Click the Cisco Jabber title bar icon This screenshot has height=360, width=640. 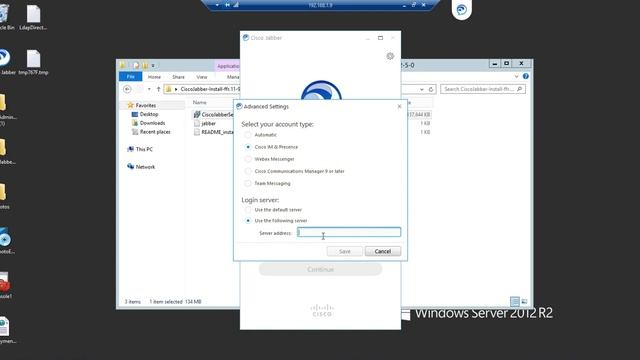tap(246, 38)
